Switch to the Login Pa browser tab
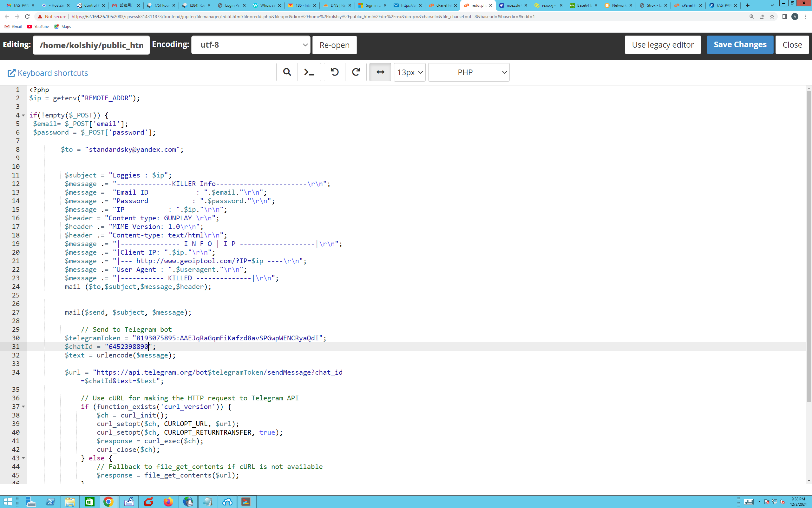 tap(232, 5)
